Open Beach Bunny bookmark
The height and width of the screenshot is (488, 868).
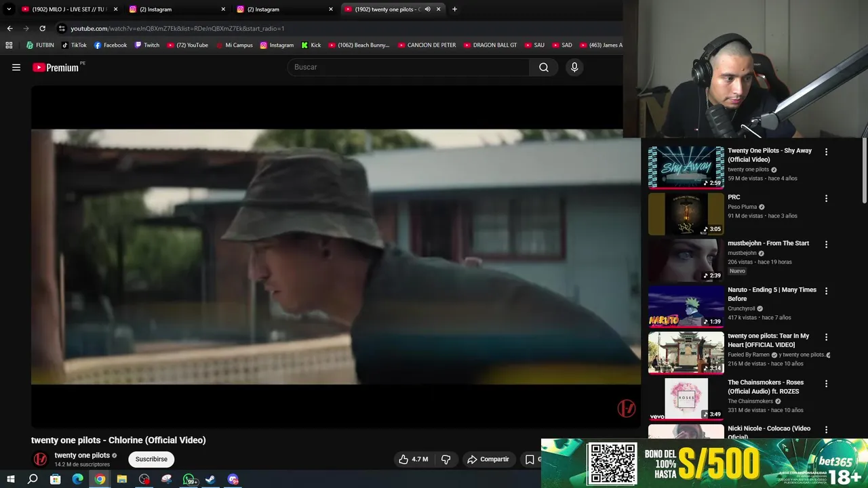pyautogui.click(x=359, y=45)
